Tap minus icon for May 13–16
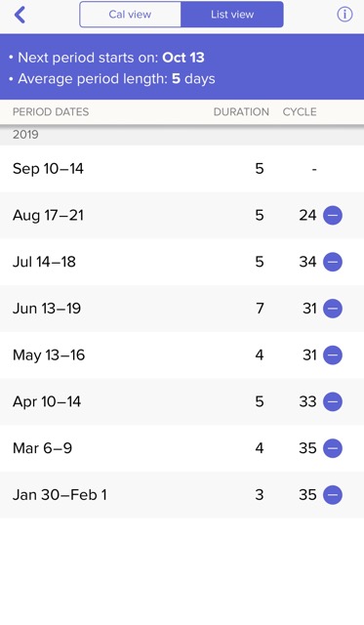Image resolution: width=364 pixels, height=625 pixels. [x=333, y=355]
